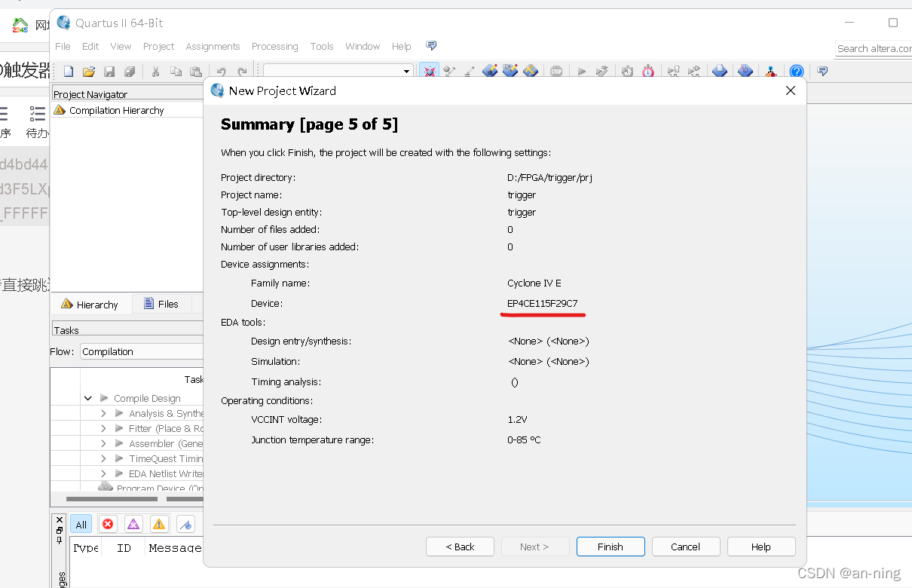Image resolution: width=912 pixels, height=588 pixels.
Task: Maximize the Quartus II window
Action: (x=893, y=23)
